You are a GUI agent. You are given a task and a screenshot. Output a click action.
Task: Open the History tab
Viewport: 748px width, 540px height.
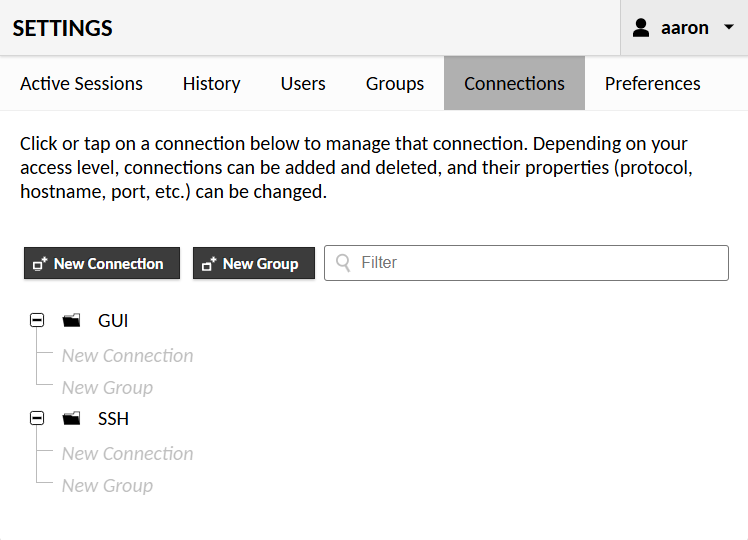point(211,84)
